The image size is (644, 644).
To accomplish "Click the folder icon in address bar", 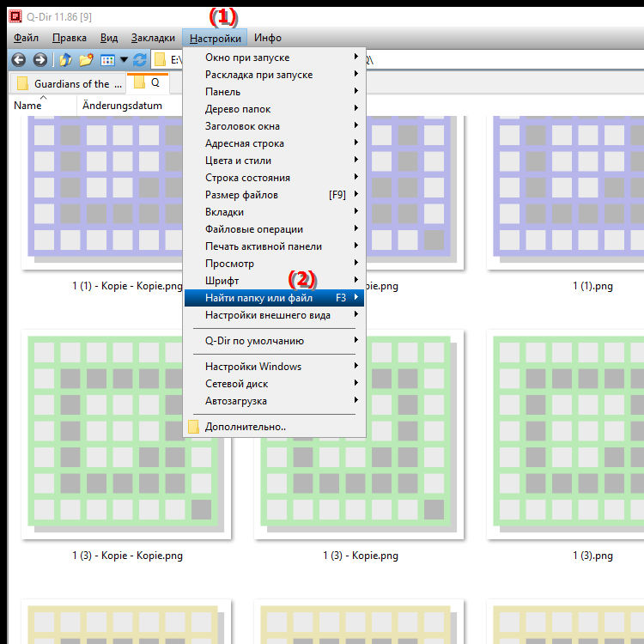I will (x=161, y=60).
